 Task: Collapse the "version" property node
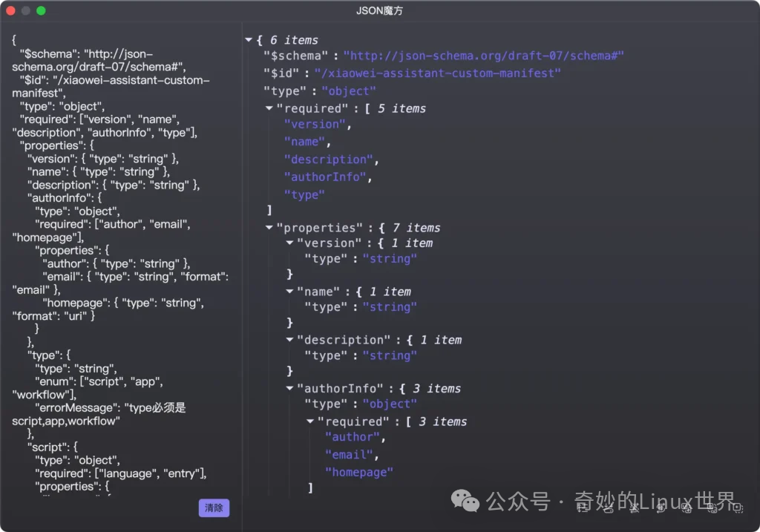coord(289,243)
